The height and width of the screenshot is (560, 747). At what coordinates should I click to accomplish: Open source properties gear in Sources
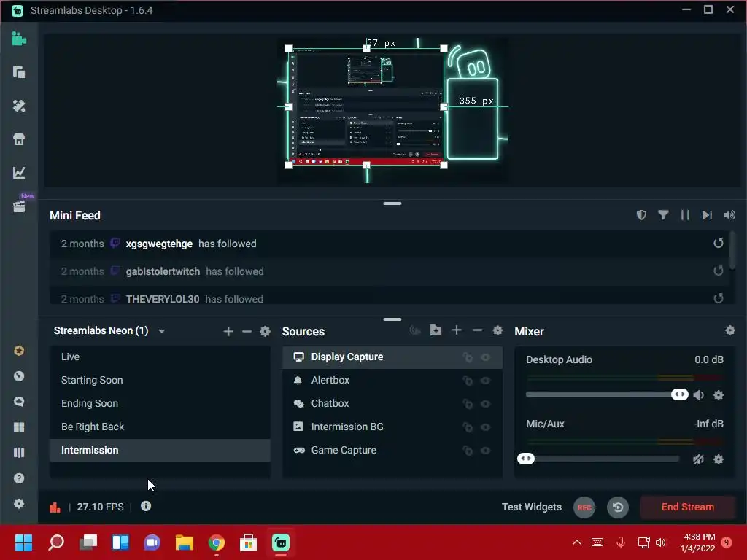(x=498, y=330)
